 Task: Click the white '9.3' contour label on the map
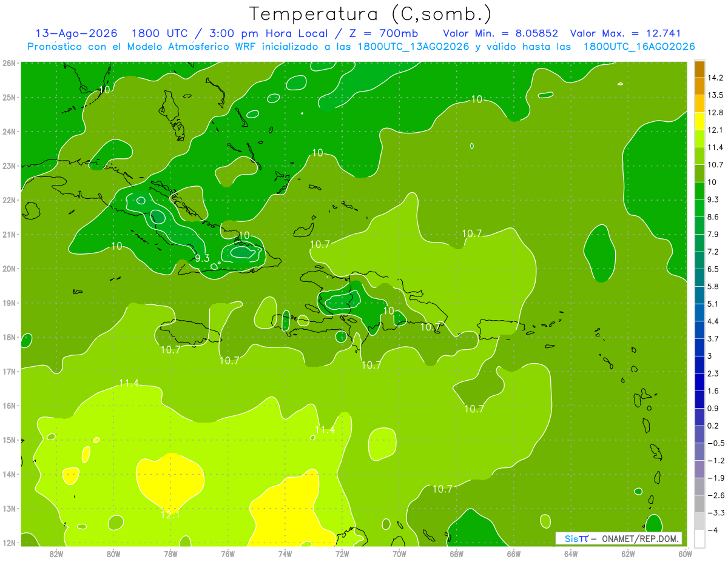pos(202,258)
